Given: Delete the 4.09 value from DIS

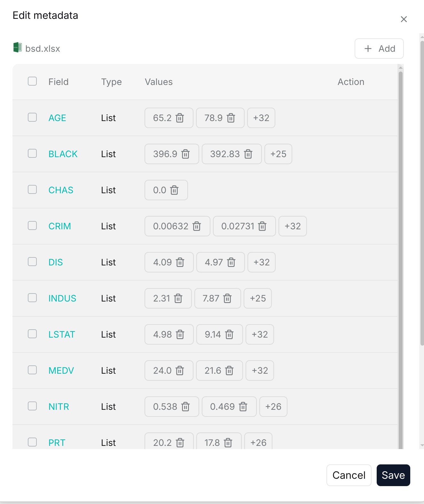Looking at the screenshot, I should tap(180, 262).
